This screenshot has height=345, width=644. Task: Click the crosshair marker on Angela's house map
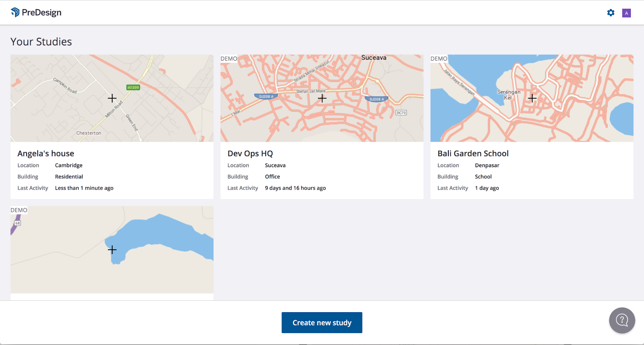pos(112,98)
